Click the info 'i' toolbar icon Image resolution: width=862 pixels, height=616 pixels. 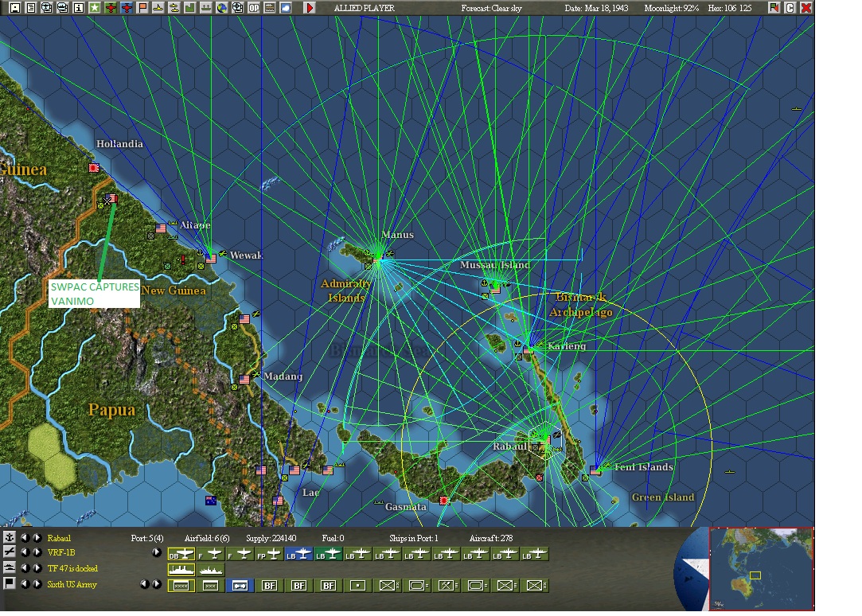pyautogui.click(x=79, y=7)
